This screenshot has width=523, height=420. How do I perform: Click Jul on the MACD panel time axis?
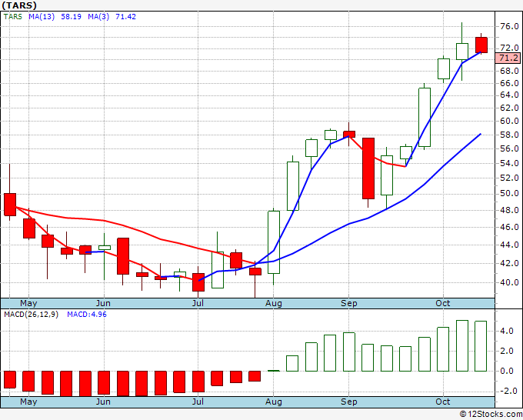pos(198,402)
